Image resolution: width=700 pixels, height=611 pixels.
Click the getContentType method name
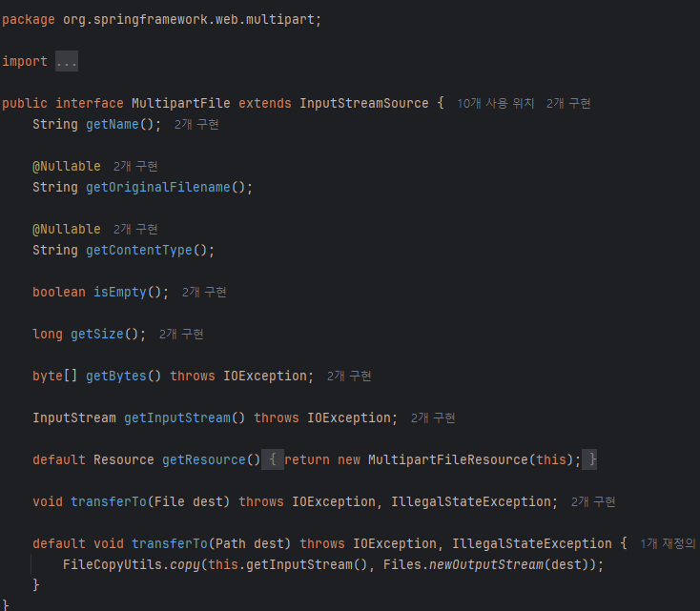tap(139, 251)
